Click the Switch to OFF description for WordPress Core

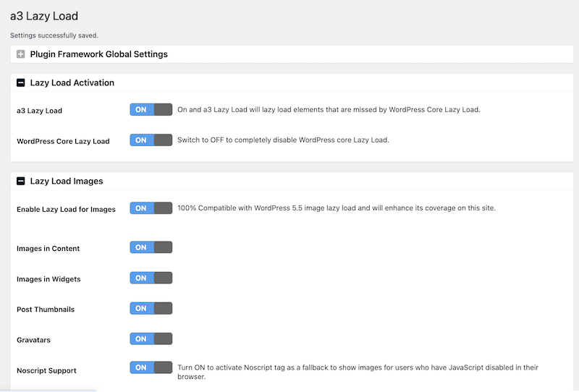[x=283, y=140]
